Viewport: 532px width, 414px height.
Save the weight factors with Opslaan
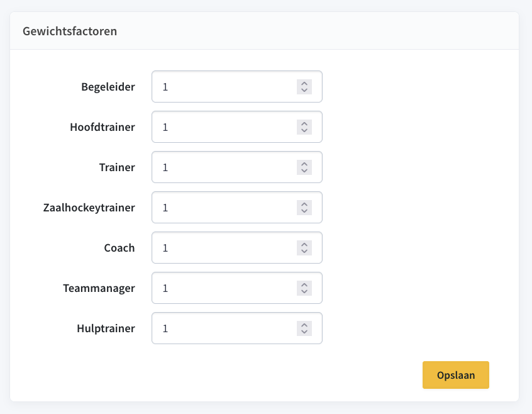coord(456,375)
